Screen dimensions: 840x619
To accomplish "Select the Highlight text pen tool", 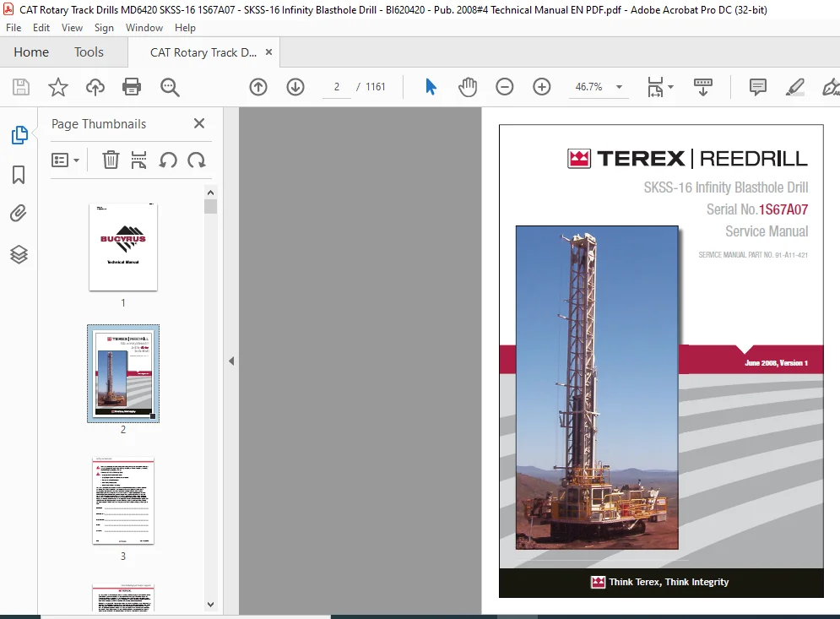I will [x=795, y=87].
